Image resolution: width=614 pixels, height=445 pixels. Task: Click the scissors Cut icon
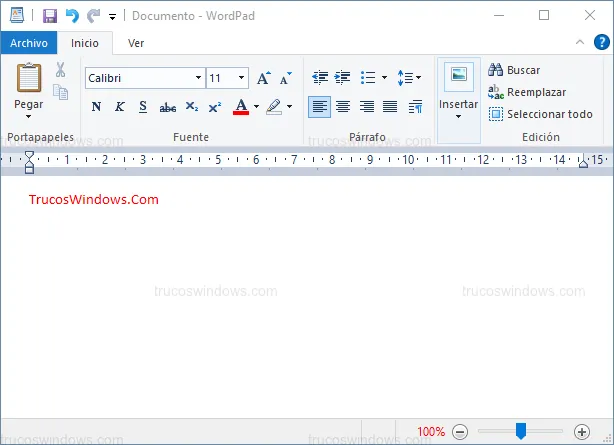point(60,70)
